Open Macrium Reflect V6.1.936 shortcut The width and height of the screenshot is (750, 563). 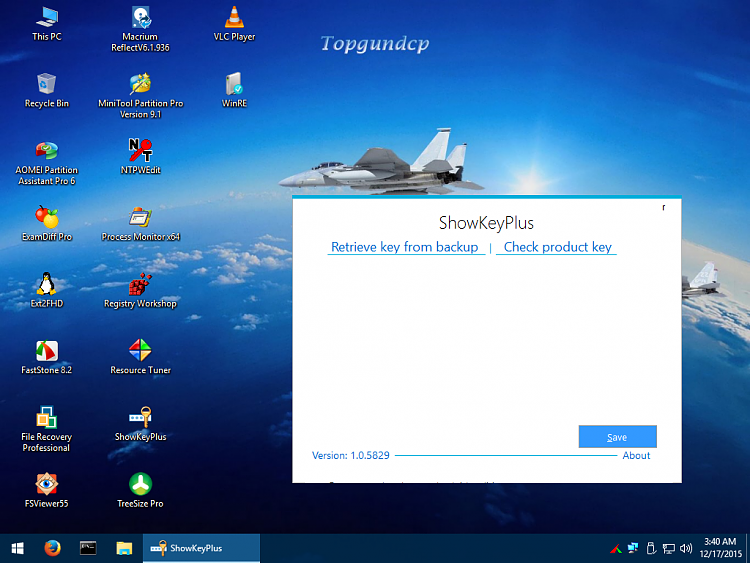(x=140, y=29)
